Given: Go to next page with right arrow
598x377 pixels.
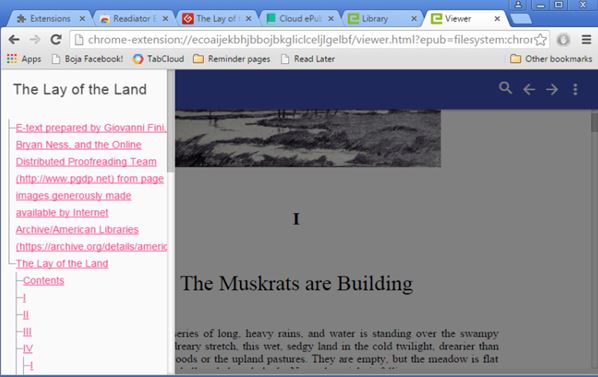Looking at the screenshot, I should [x=552, y=90].
